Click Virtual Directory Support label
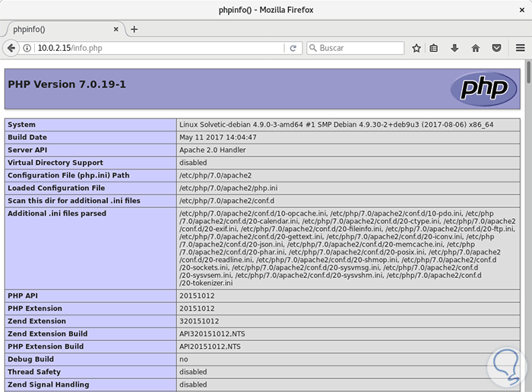The image size is (532, 392). [55, 163]
